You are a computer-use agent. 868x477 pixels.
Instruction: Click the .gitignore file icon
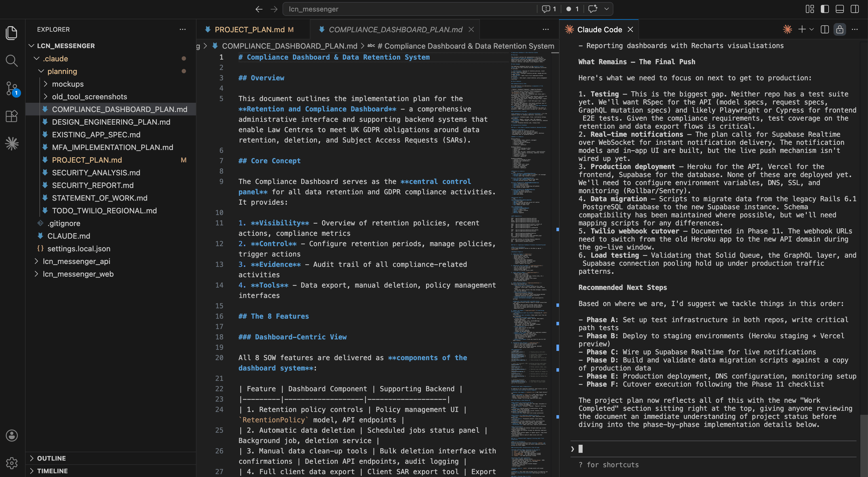click(x=41, y=223)
